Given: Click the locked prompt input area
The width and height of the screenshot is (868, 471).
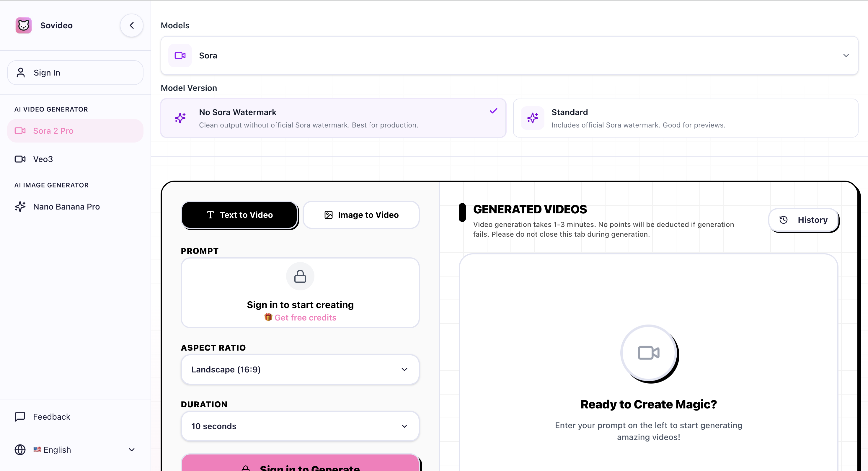Looking at the screenshot, I should click(x=300, y=292).
